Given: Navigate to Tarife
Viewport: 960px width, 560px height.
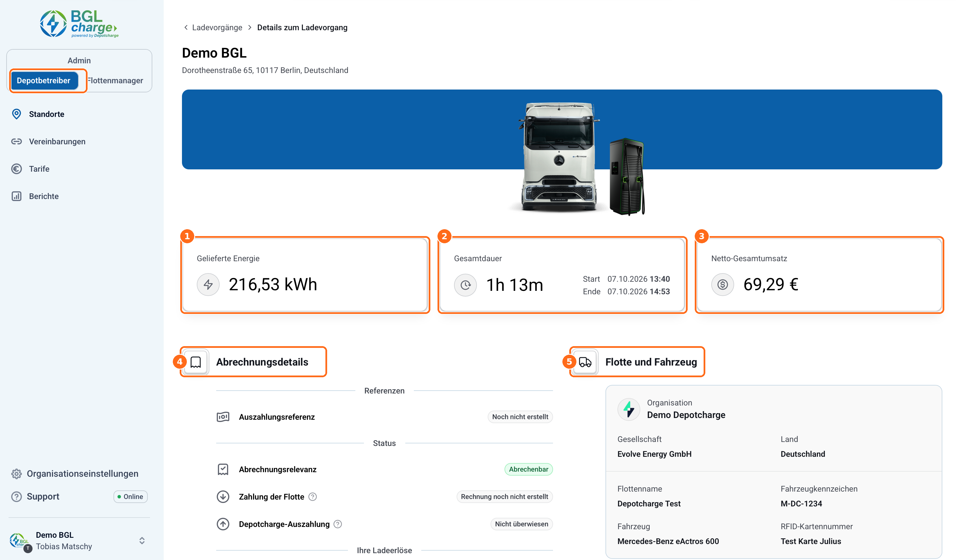Looking at the screenshot, I should [x=39, y=169].
